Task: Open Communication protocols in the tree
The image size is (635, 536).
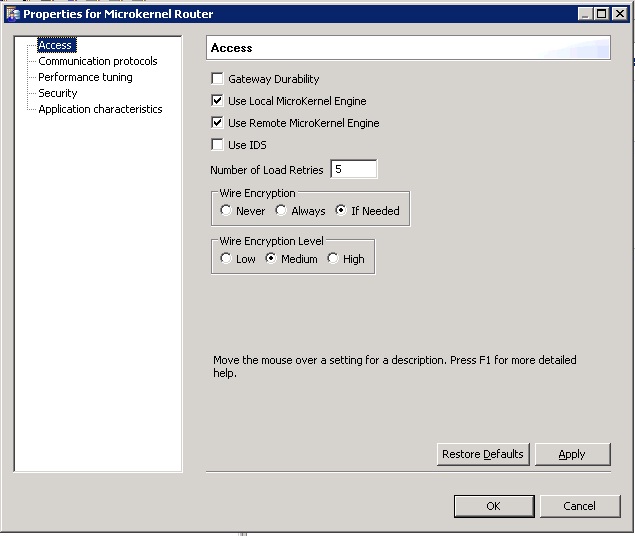Action: (x=98, y=61)
